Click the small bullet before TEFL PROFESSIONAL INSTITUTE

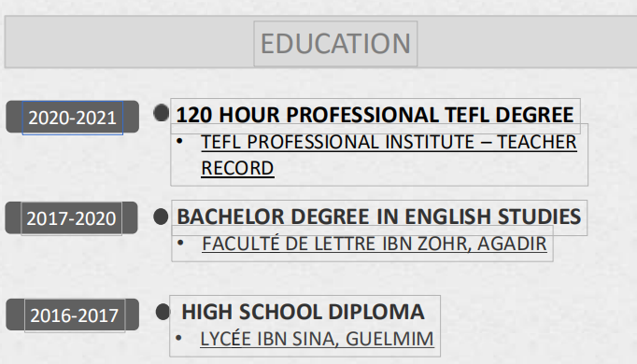click(179, 141)
